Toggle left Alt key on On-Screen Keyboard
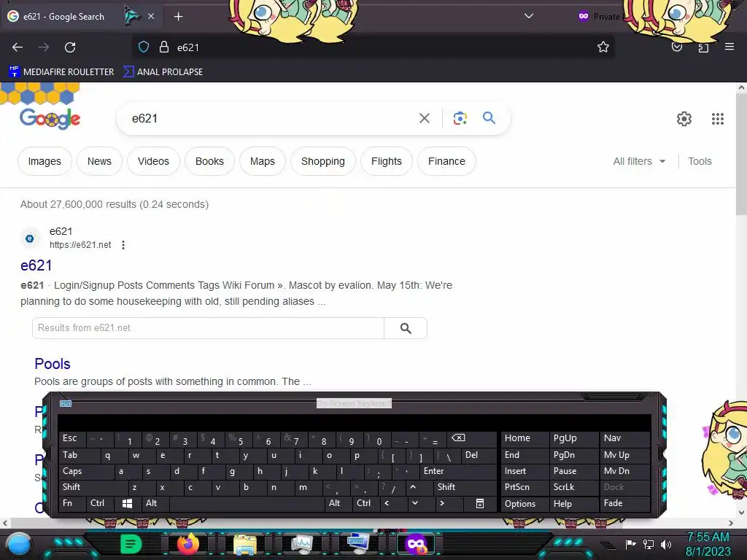Viewport: 747px width, 560px height. pos(155,503)
